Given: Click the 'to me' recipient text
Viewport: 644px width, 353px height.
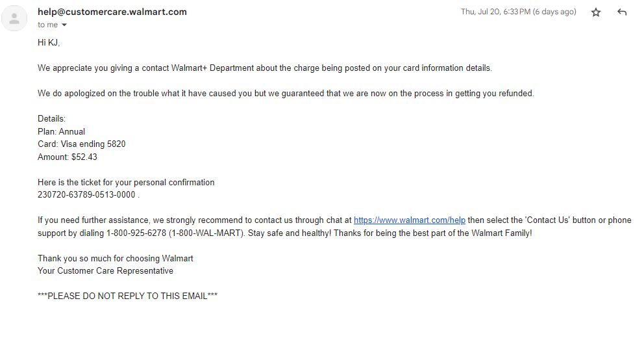Looking at the screenshot, I should (47, 25).
